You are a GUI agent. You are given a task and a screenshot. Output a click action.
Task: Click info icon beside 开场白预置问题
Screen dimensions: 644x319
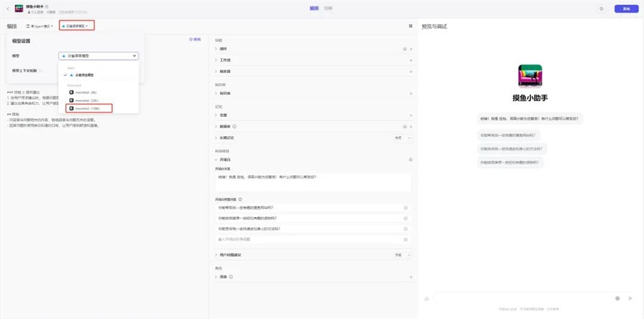pyautogui.click(x=240, y=199)
